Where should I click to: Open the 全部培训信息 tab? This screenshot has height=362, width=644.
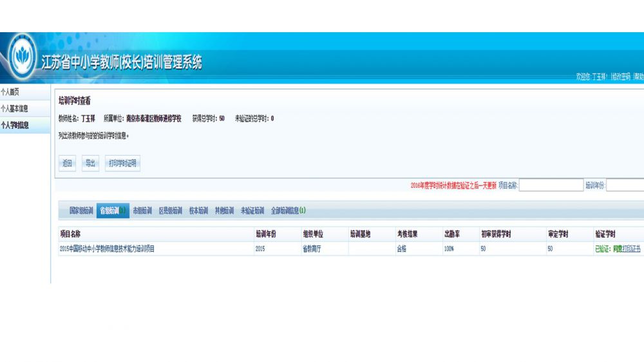point(288,211)
